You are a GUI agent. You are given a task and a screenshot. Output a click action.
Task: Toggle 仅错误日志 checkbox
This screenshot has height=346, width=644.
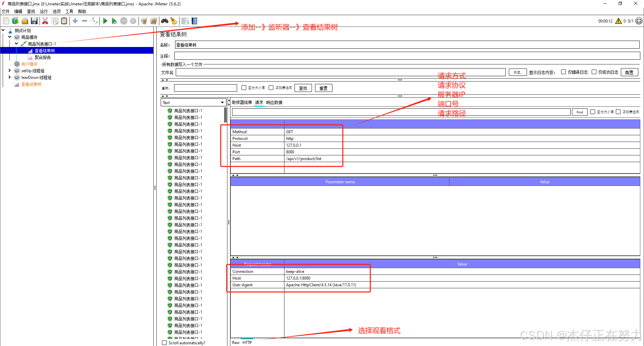563,72
